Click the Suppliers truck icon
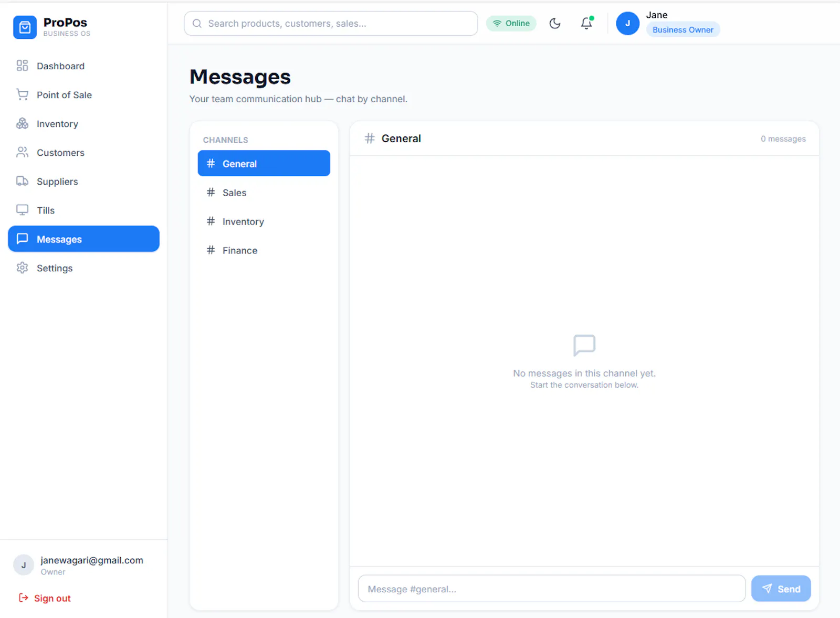 pyautogui.click(x=22, y=181)
